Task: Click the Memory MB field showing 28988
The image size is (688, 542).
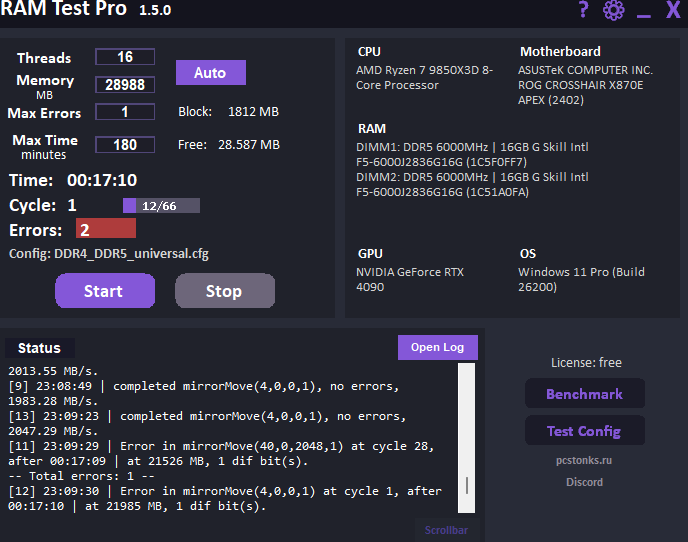Action: click(125, 84)
